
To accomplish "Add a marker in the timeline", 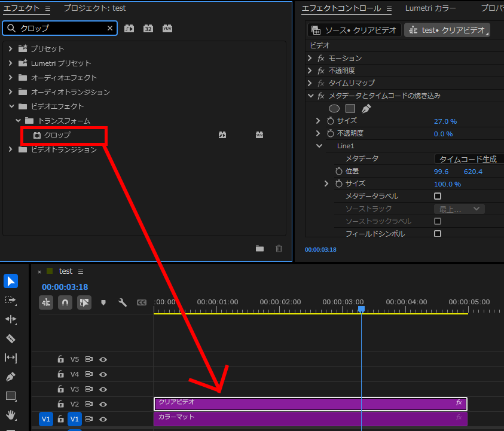I will tap(103, 302).
